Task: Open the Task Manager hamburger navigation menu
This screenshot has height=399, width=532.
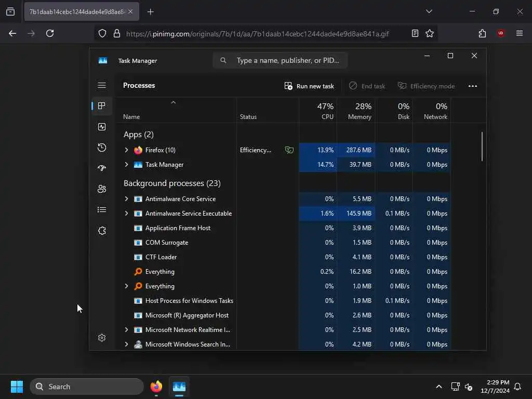Action: (102, 85)
